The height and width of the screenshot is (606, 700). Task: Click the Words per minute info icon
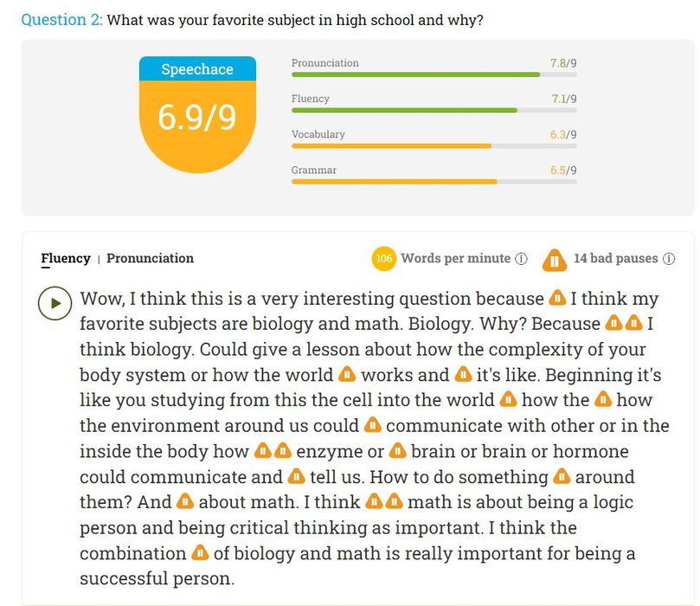[521, 259]
